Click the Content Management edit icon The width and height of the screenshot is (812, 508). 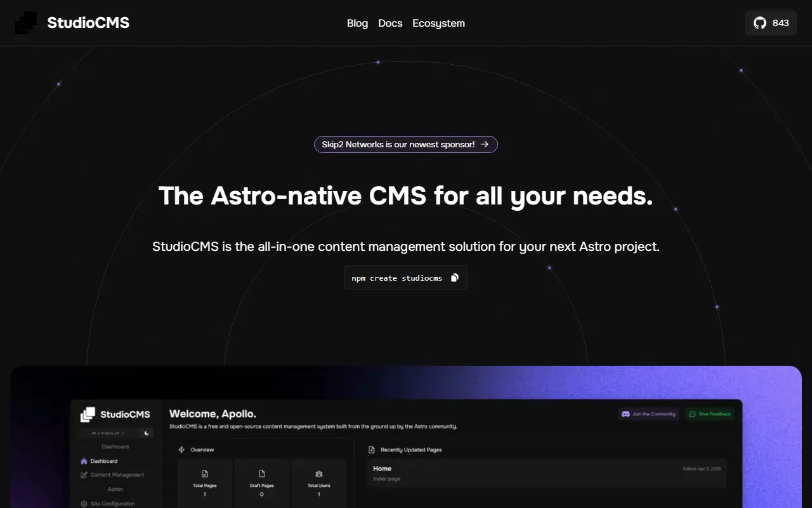(x=84, y=475)
